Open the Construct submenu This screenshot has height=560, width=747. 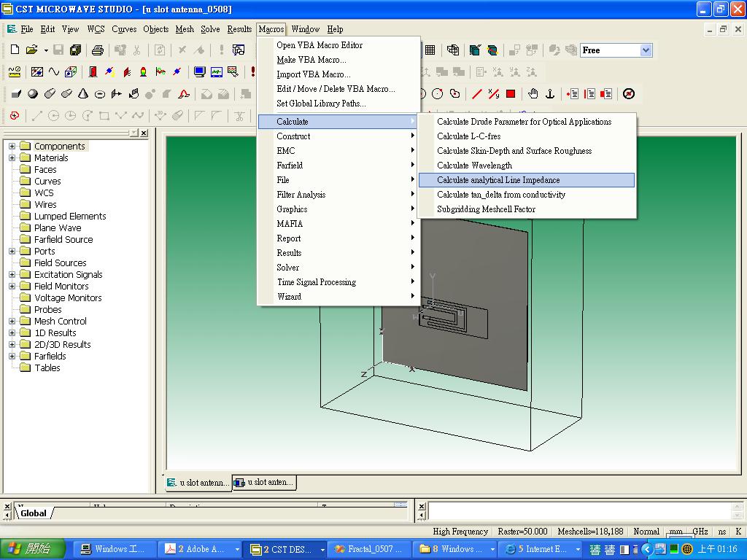(x=338, y=136)
